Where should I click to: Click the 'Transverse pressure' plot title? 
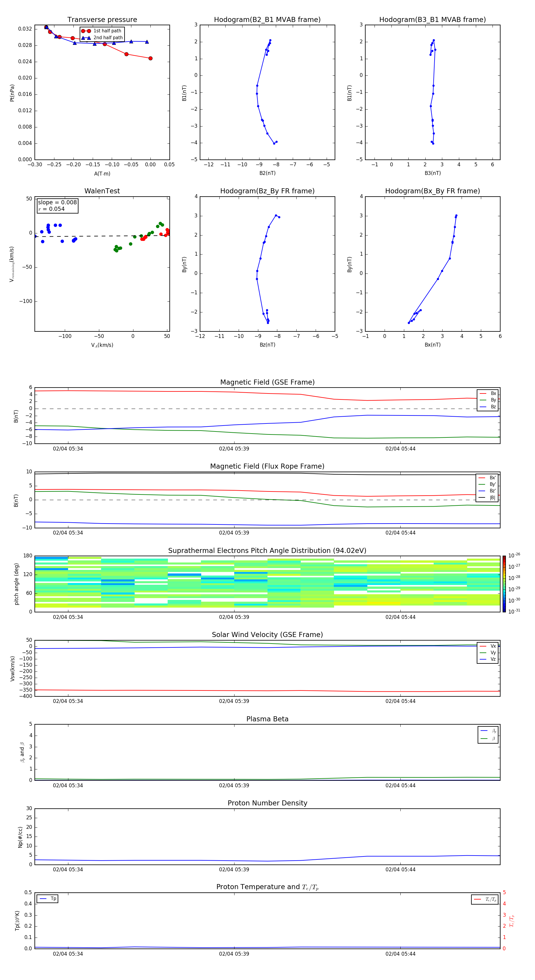[102, 20]
